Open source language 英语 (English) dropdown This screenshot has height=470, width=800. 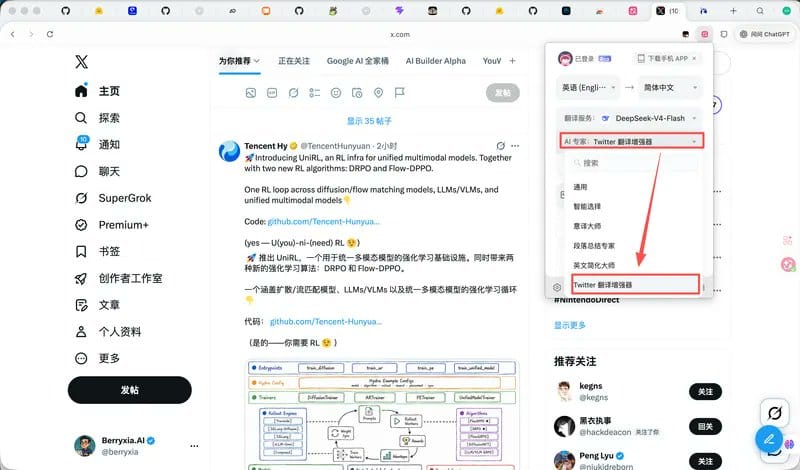tap(588, 88)
